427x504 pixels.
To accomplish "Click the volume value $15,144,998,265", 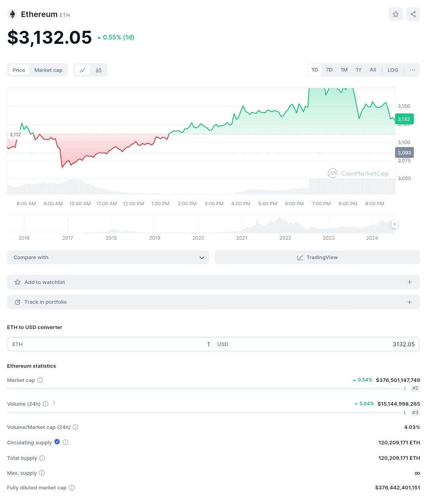I will (399, 404).
